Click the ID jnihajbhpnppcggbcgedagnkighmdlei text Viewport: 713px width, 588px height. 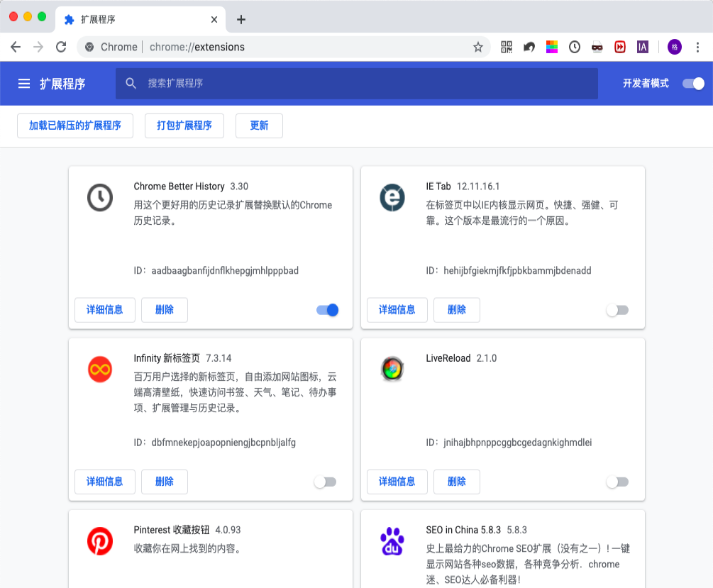509,443
